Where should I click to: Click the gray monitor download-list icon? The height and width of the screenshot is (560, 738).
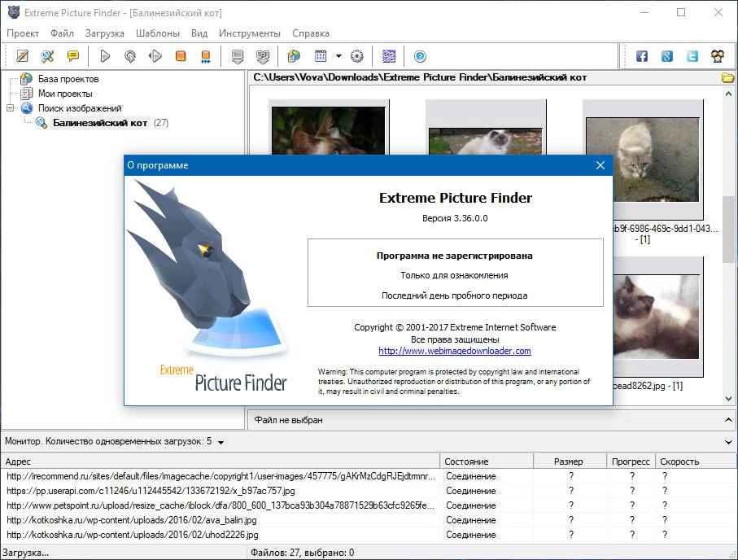[x=238, y=56]
